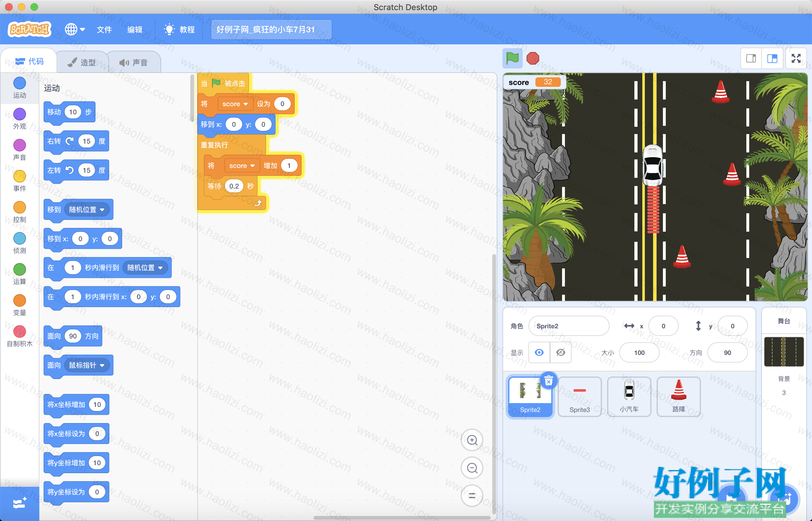Click the white car on the stage
Screen dimensions: 812x521
652,165
